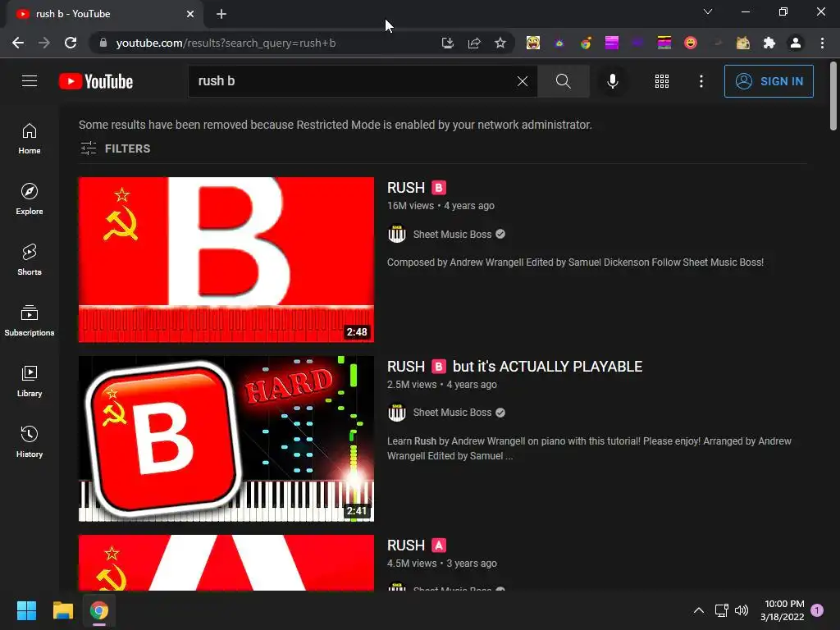Open the Windows Start menu
The height and width of the screenshot is (630, 840).
coord(26,610)
